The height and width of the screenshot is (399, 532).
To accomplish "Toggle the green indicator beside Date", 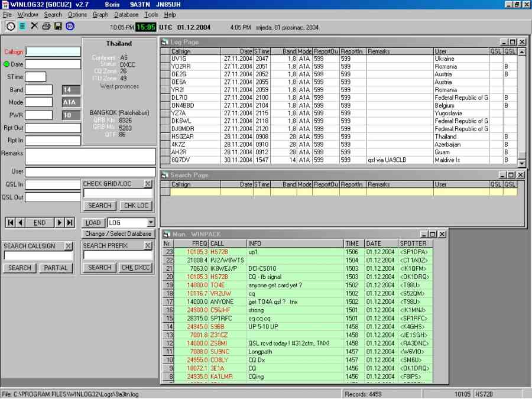I will pos(7,64).
